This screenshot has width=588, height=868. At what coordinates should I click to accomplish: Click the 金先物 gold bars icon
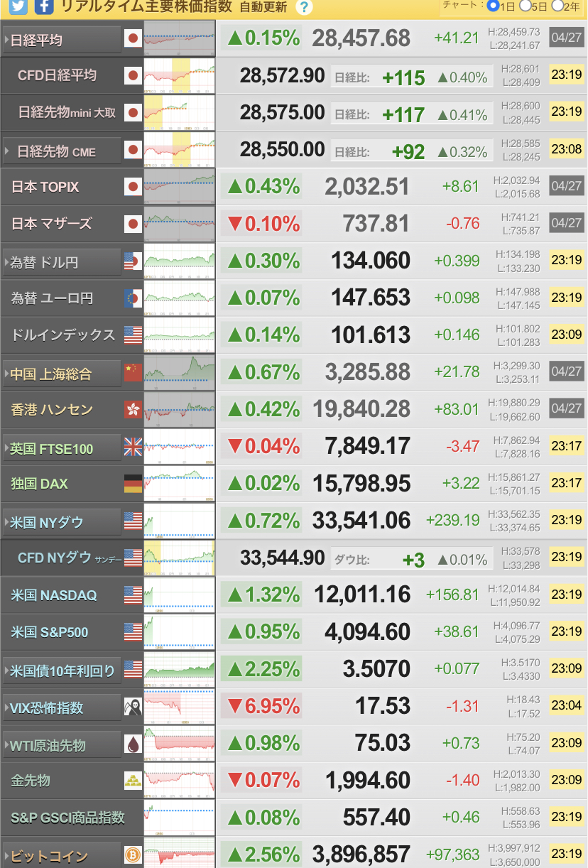(x=133, y=781)
